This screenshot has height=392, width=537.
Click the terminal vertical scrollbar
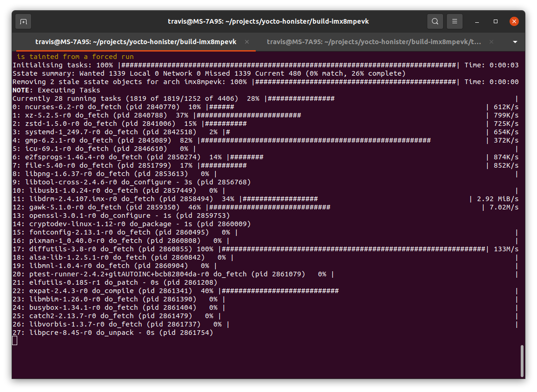[x=522, y=361]
